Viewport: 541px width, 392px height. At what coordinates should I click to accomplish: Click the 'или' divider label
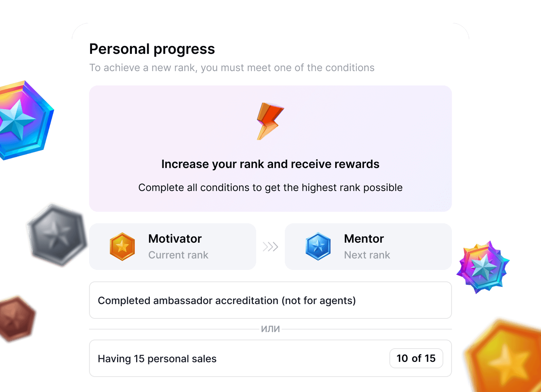click(x=270, y=329)
